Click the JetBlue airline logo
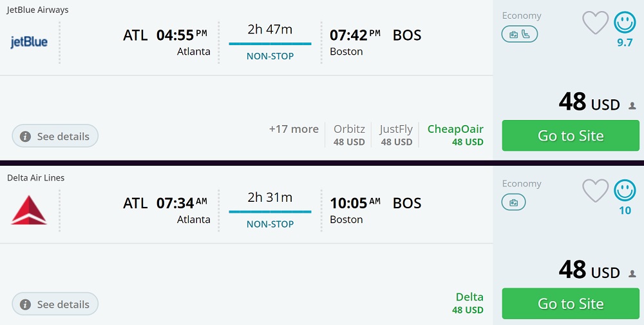The width and height of the screenshot is (644, 325). pos(29,43)
